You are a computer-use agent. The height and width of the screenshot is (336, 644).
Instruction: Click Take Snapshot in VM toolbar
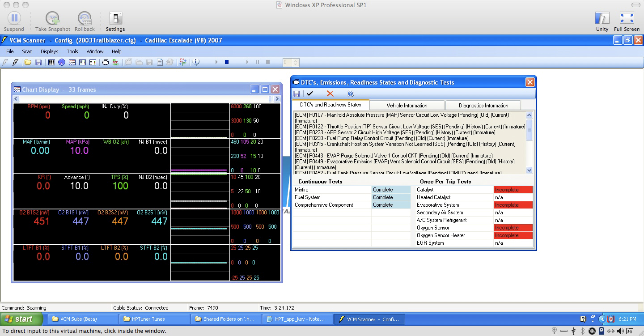tap(53, 21)
